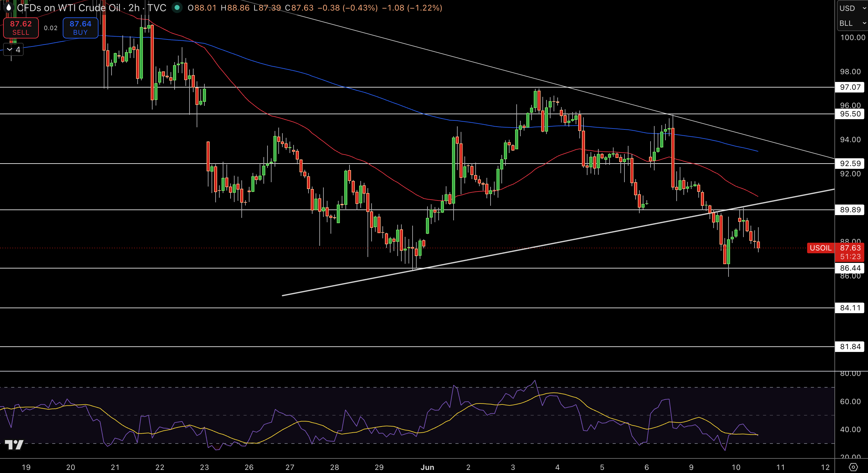Click the RSI 60.00 scale label
The height and width of the screenshot is (473, 868).
click(x=850, y=401)
